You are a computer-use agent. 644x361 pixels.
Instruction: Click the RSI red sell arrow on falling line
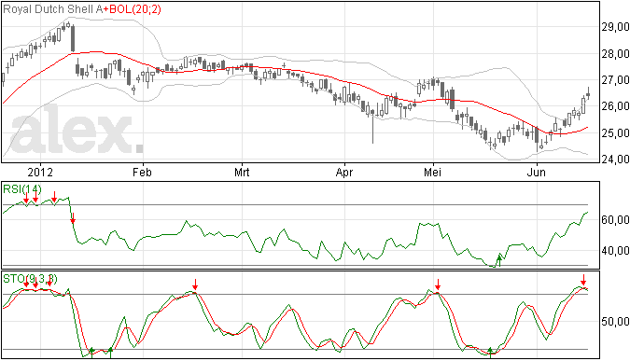click(x=73, y=218)
